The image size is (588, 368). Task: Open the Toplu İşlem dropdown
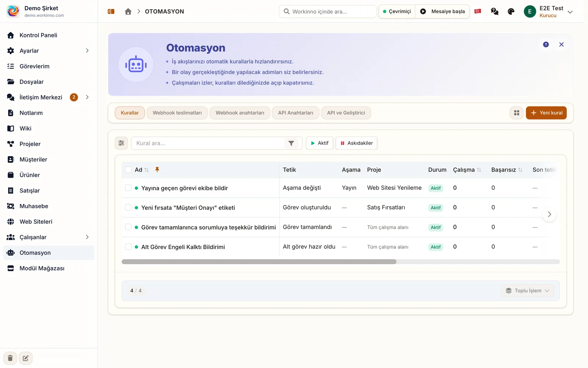point(527,291)
